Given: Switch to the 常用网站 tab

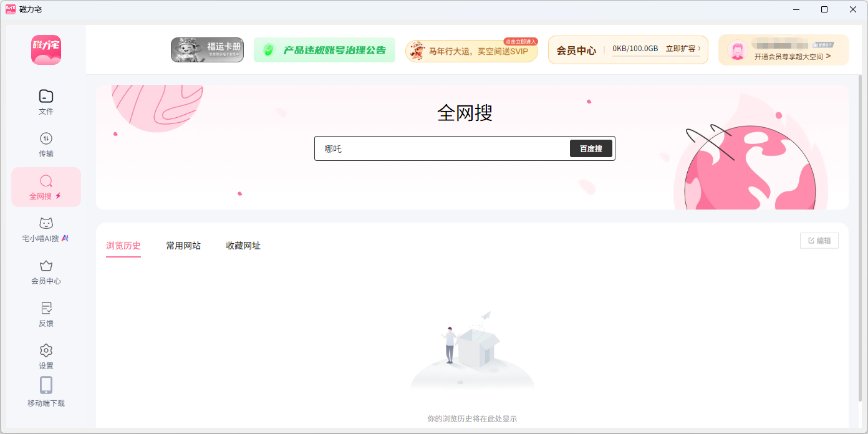Looking at the screenshot, I should pyautogui.click(x=183, y=246).
